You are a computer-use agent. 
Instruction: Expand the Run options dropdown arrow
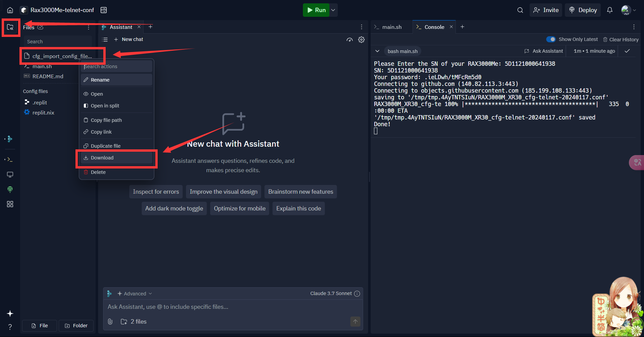tap(333, 10)
